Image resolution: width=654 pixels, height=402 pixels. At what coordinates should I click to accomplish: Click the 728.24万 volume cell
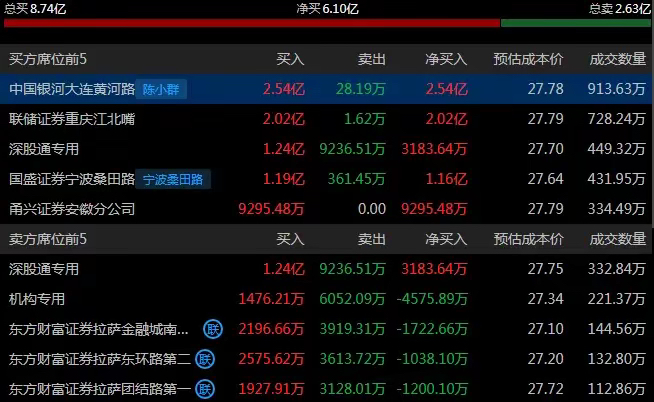click(x=616, y=119)
